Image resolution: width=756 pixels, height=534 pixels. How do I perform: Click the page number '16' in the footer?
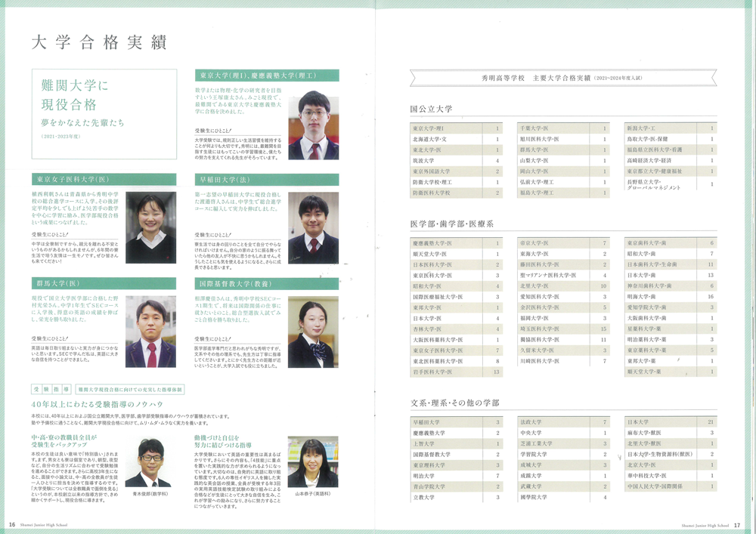pyautogui.click(x=12, y=525)
